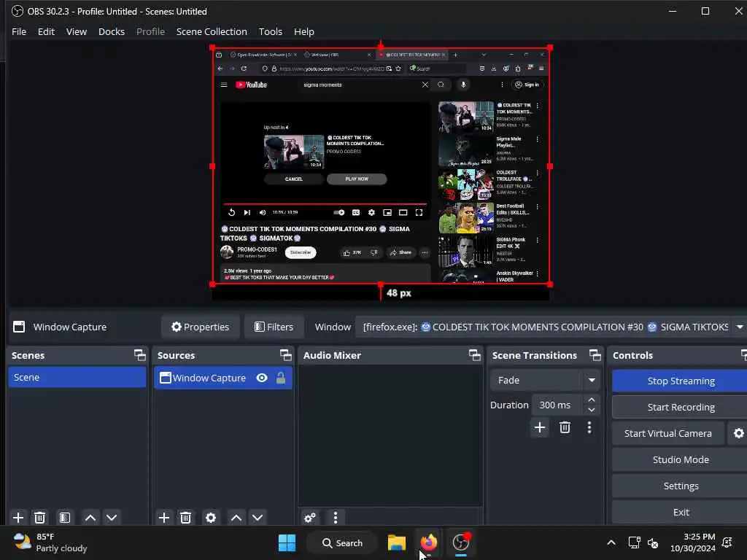Viewport: 747px width, 560px height.
Task: Open scene filters icon in Scenes dock
Action: pos(65,518)
